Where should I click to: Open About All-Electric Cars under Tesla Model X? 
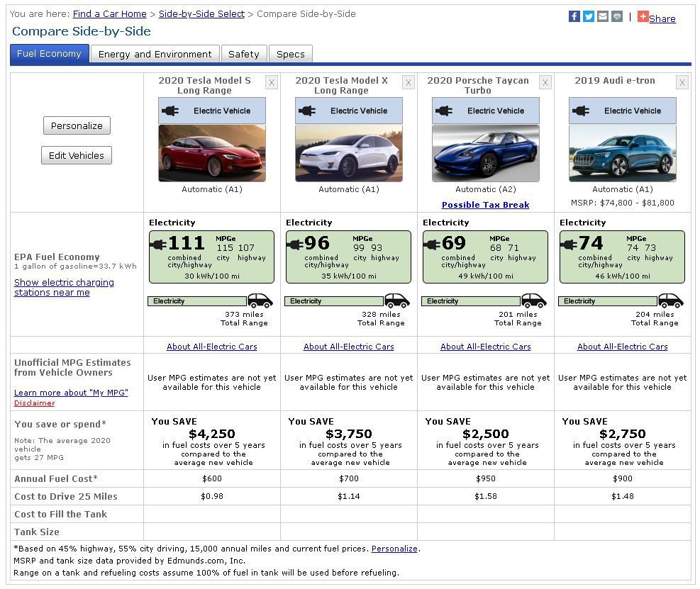pyautogui.click(x=349, y=347)
